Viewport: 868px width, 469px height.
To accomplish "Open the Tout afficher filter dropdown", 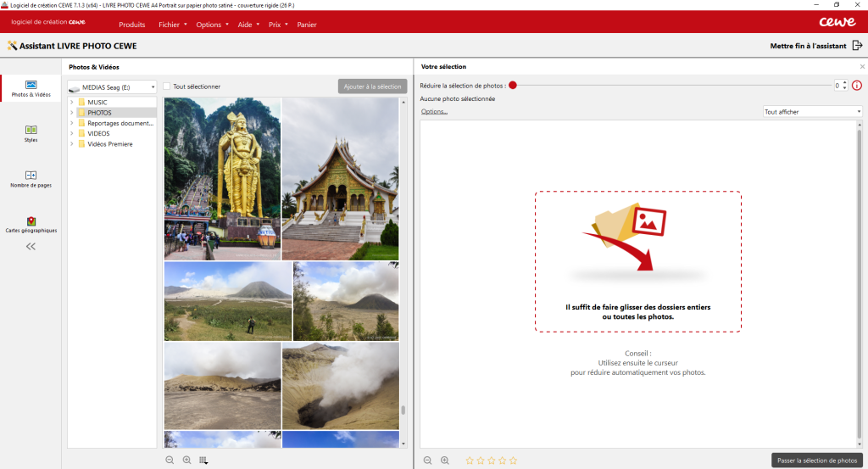I will (x=811, y=111).
